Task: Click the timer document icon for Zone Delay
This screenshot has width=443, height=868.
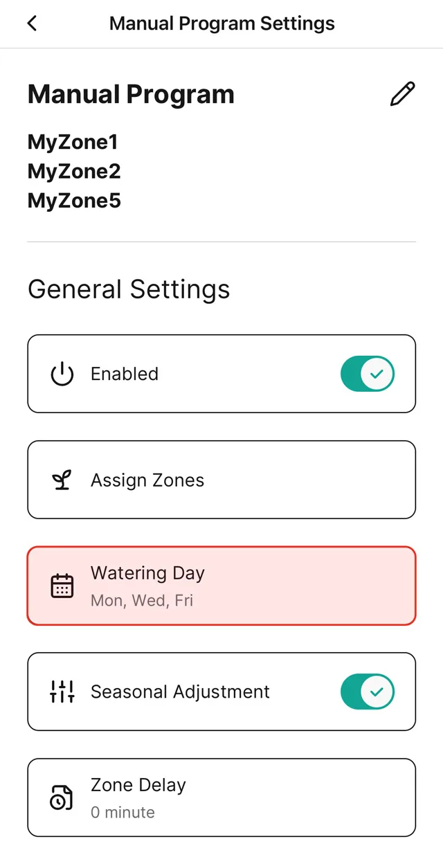Action: coord(62,797)
